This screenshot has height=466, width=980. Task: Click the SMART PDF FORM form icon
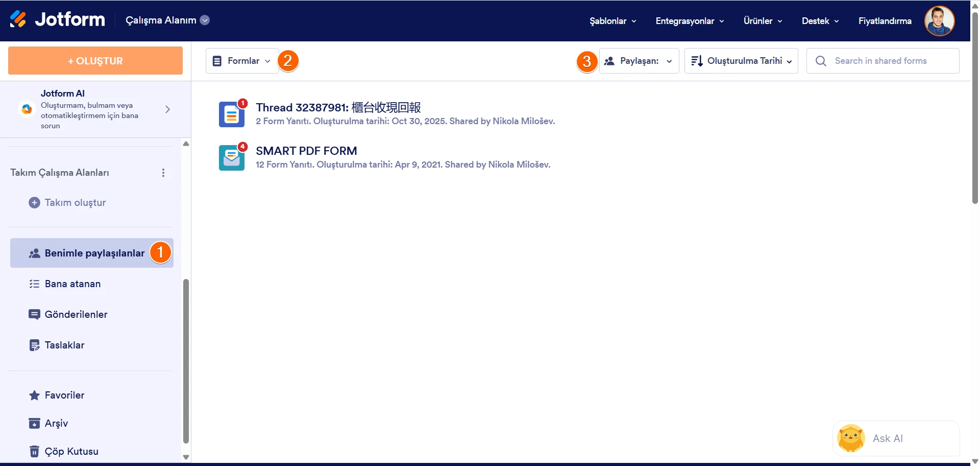[232, 157]
